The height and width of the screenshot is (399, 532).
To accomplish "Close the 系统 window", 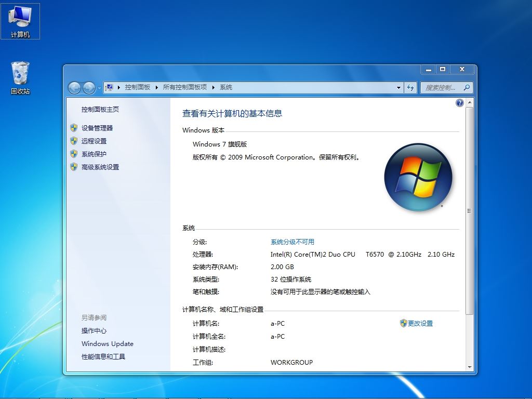I will (462, 69).
